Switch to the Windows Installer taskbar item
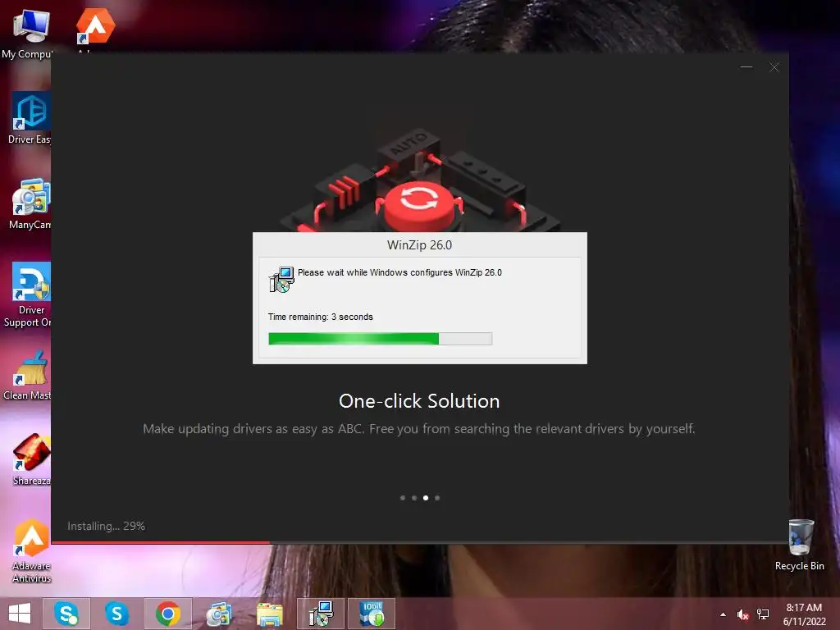 (x=321, y=614)
